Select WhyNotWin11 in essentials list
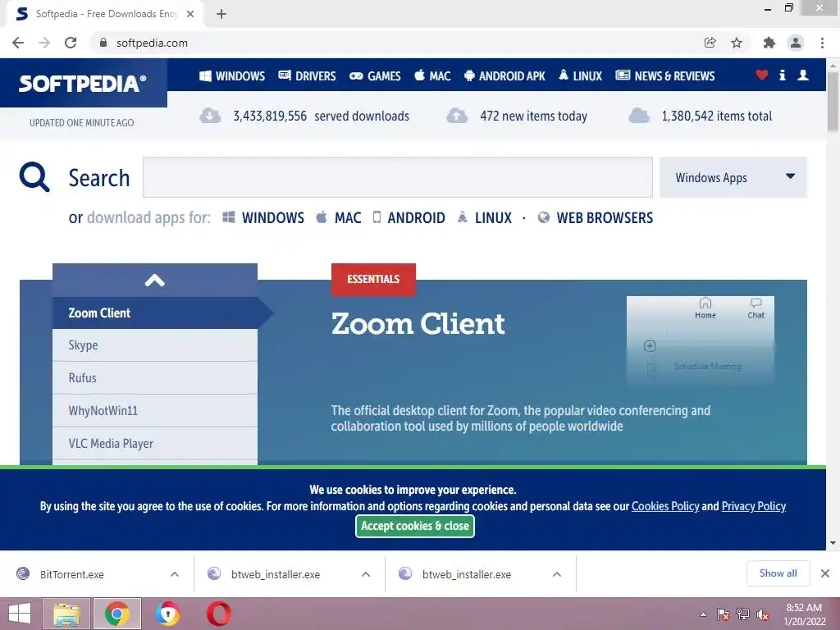The image size is (840, 630). [155, 410]
